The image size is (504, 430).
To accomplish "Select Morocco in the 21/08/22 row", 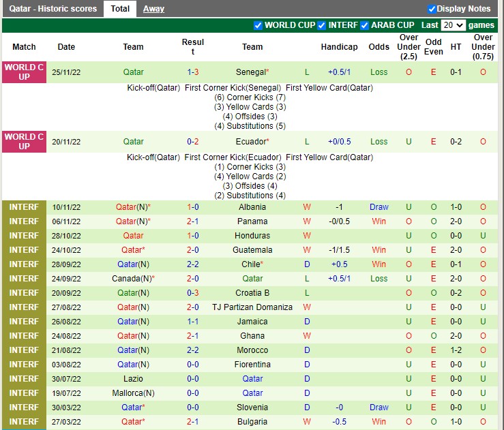I will (252, 350).
